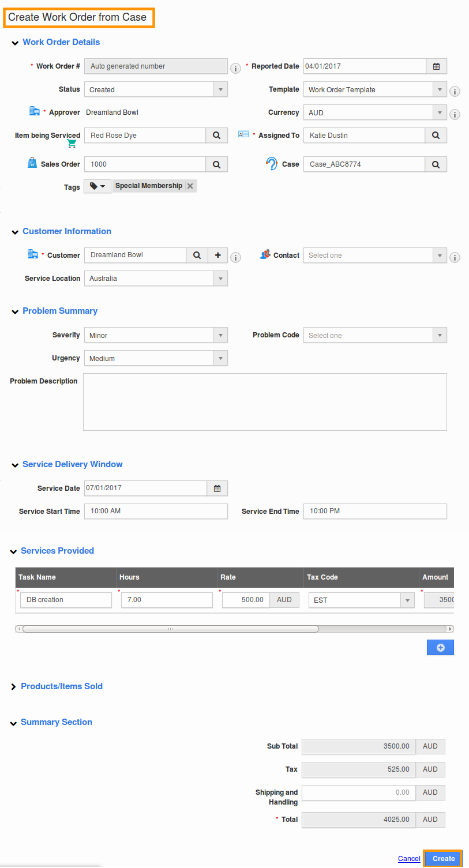The height and width of the screenshot is (868, 469).
Task: Open lookup for Item being Serviced
Action: point(217,135)
